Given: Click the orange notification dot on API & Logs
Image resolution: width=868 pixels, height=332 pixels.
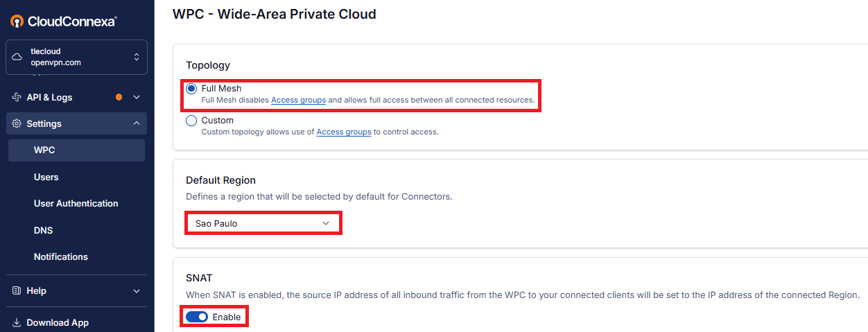Looking at the screenshot, I should [x=119, y=97].
